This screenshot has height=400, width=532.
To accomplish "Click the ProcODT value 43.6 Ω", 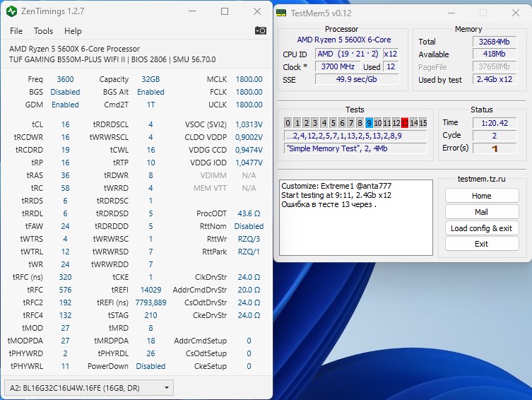I will [249, 213].
